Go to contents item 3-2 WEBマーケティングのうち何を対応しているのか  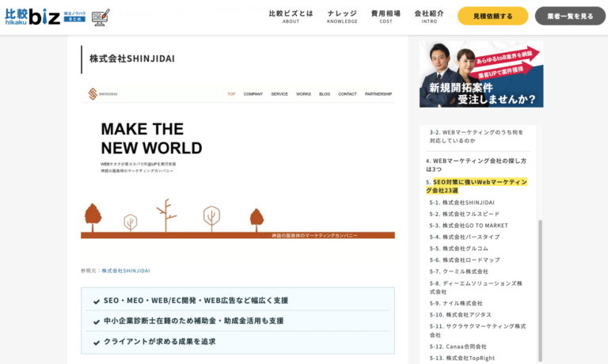point(476,136)
